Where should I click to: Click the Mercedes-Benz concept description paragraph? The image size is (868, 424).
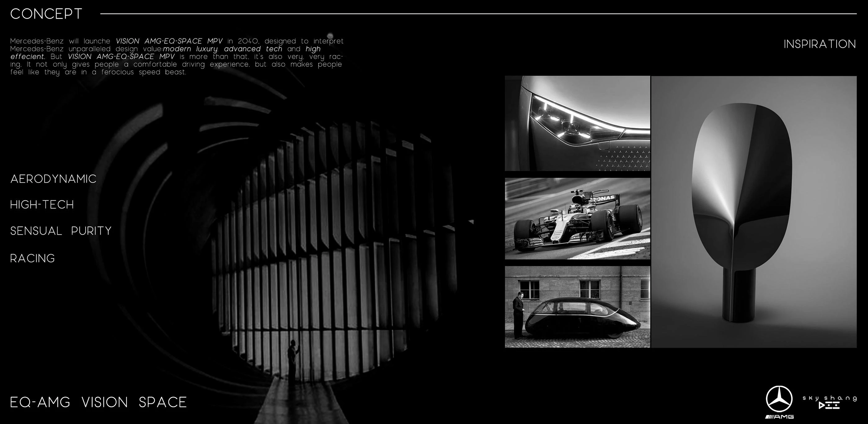click(177, 57)
